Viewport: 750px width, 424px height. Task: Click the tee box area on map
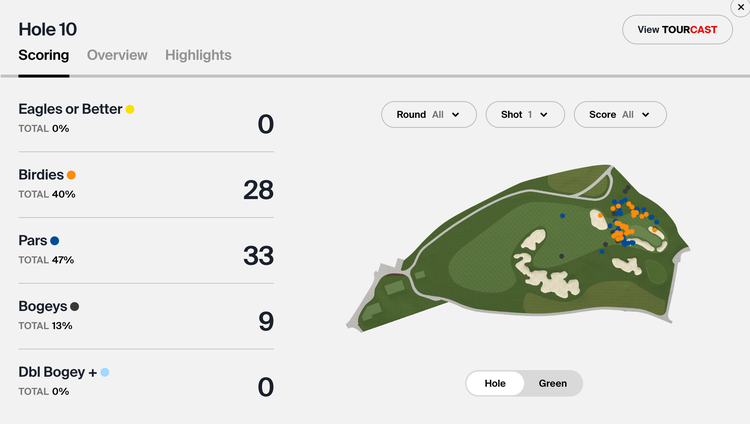point(371,310)
